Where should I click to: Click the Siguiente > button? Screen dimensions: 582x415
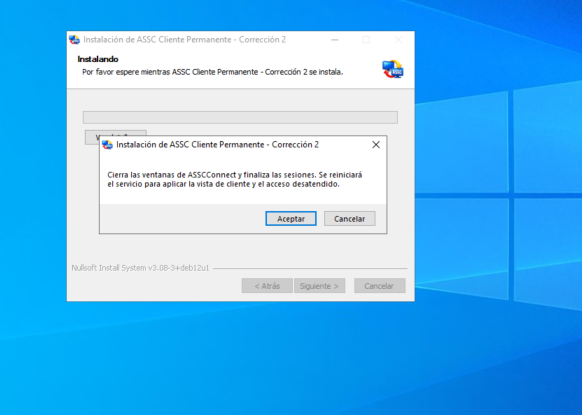click(320, 286)
